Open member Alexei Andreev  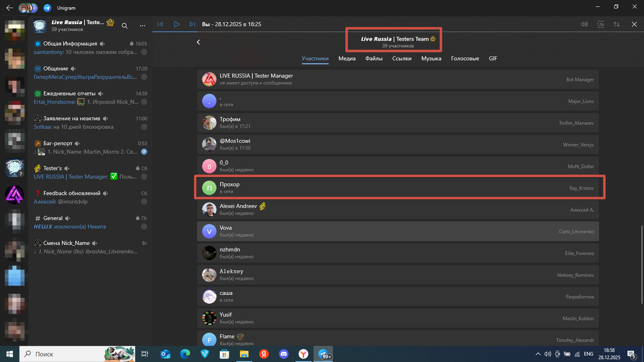pos(398,209)
